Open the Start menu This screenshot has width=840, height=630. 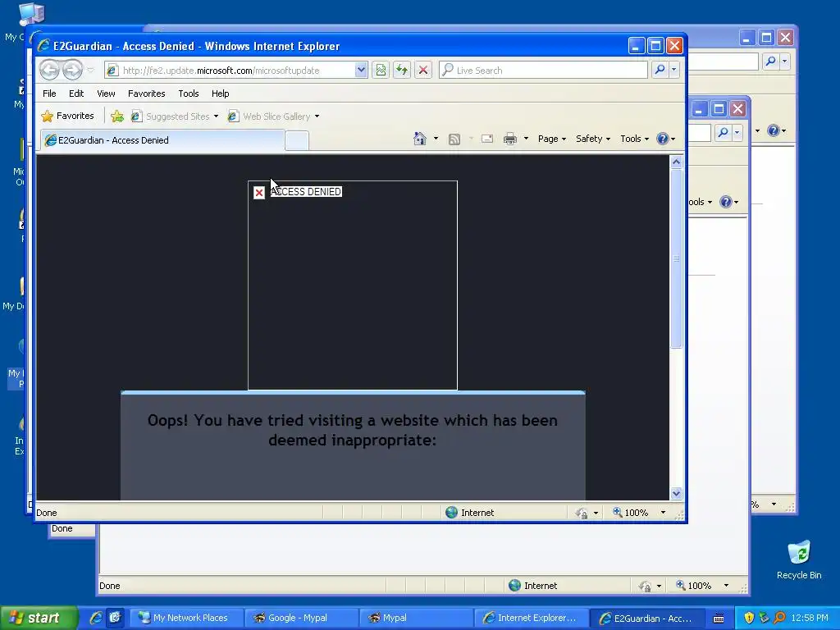coord(39,618)
